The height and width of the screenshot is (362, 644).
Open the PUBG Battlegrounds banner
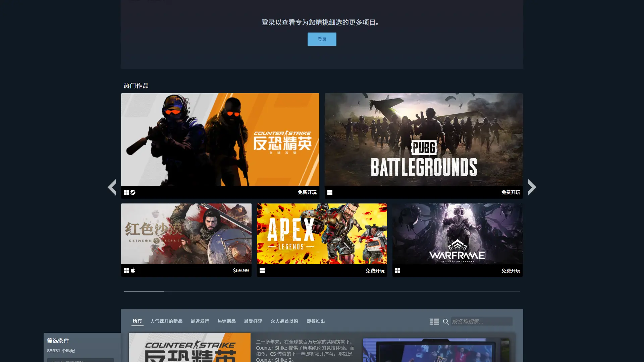(x=423, y=139)
